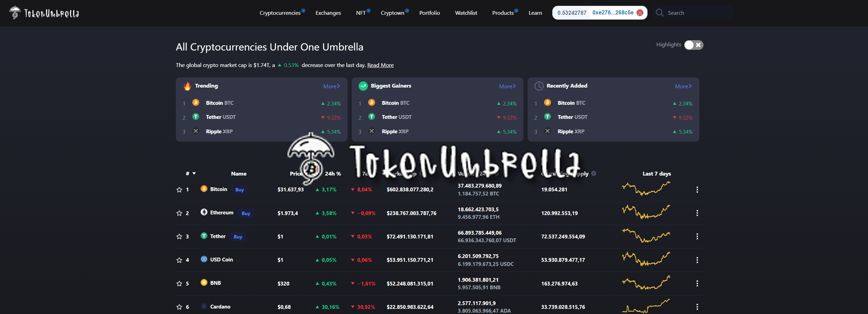Click the wallet avatar icon

(640, 13)
